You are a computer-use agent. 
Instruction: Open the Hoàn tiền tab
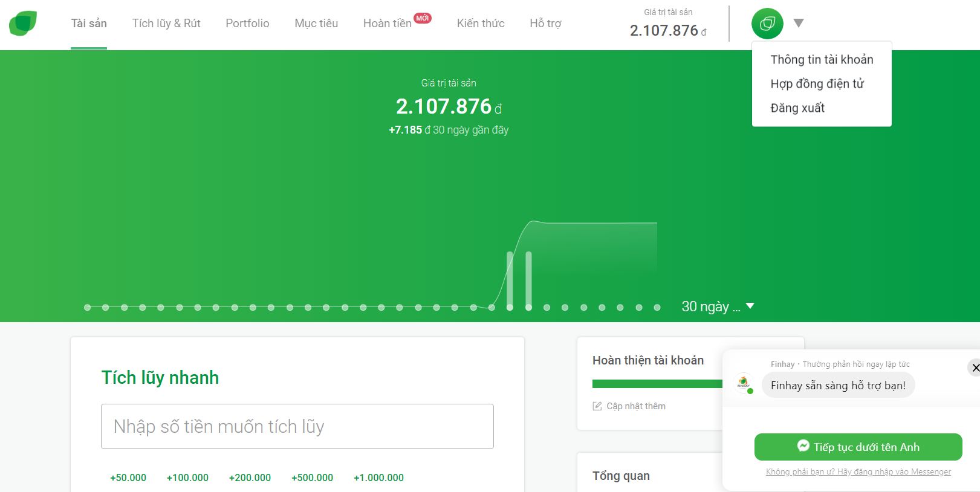[x=388, y=24]
